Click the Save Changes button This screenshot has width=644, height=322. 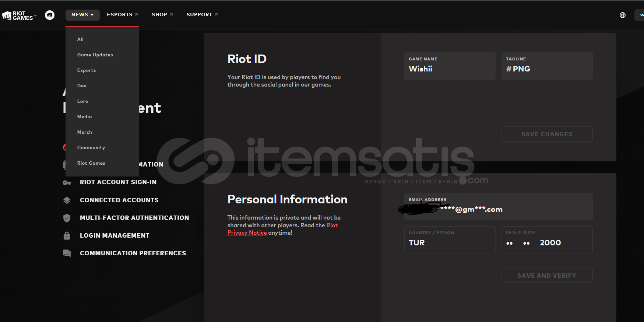pos(547,134)
